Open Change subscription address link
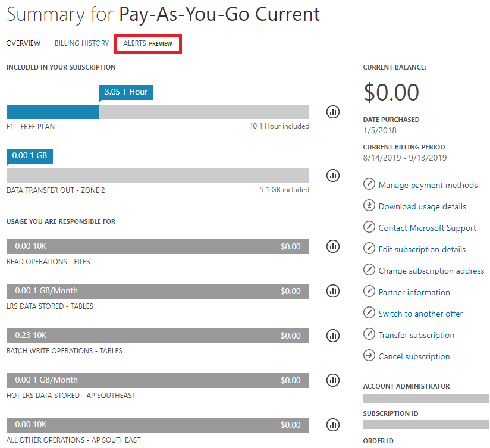This screenshot has width=490, height=448. click(x=431, y=271)
